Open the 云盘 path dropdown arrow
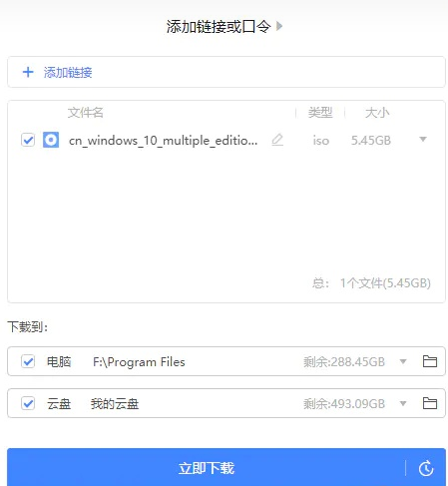The height and width of the screenshot is (486, 448). [x=403, y=403]
